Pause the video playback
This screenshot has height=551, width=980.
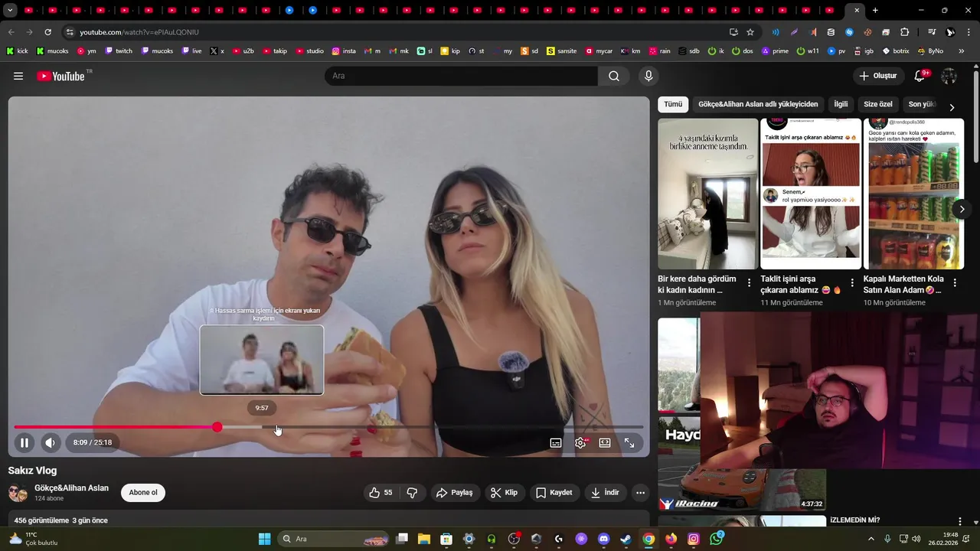[24, 442]
